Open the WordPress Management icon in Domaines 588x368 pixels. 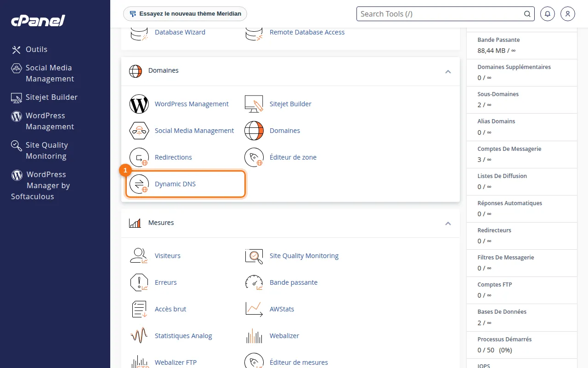coord(139,104)
